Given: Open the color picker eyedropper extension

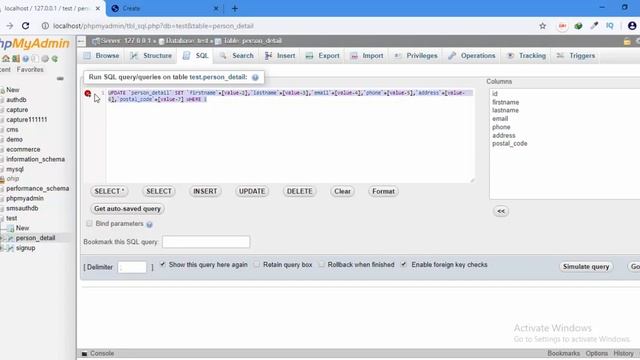Looking at the screenshot, I should [594, 26].
